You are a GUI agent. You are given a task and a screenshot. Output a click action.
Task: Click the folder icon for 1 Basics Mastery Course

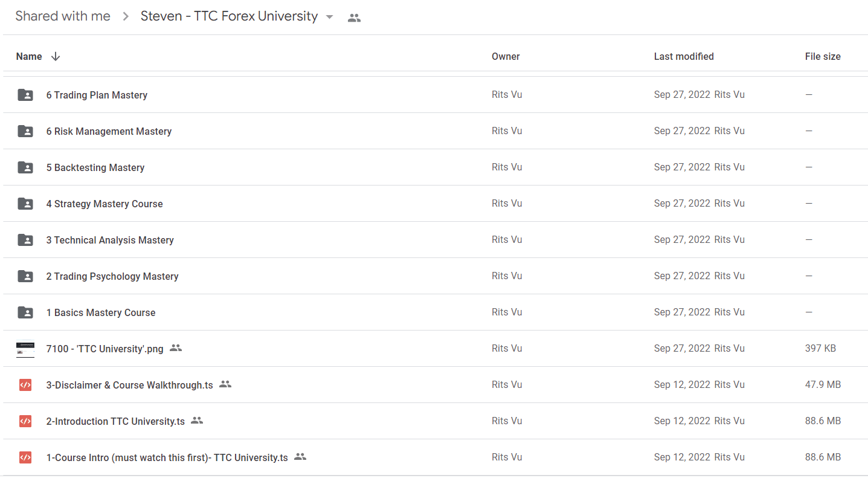pyautogui.click(x=25, y=312)
